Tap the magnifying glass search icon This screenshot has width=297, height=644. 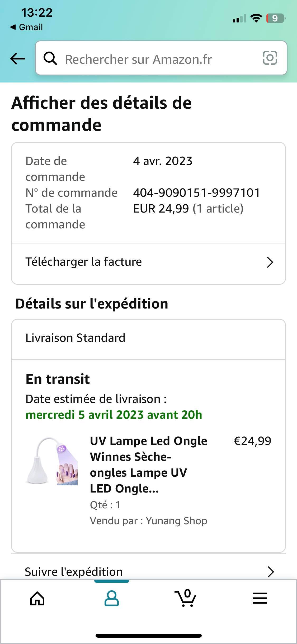point(50,58)
